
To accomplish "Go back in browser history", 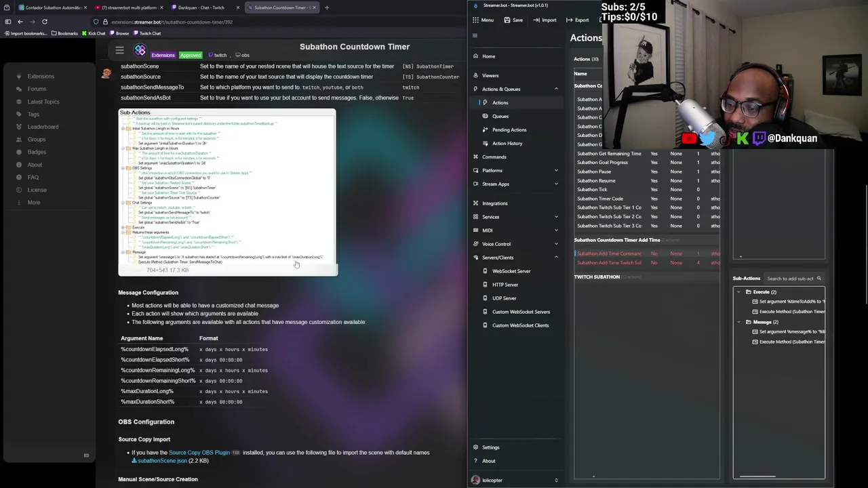I will tap(20, 22).
